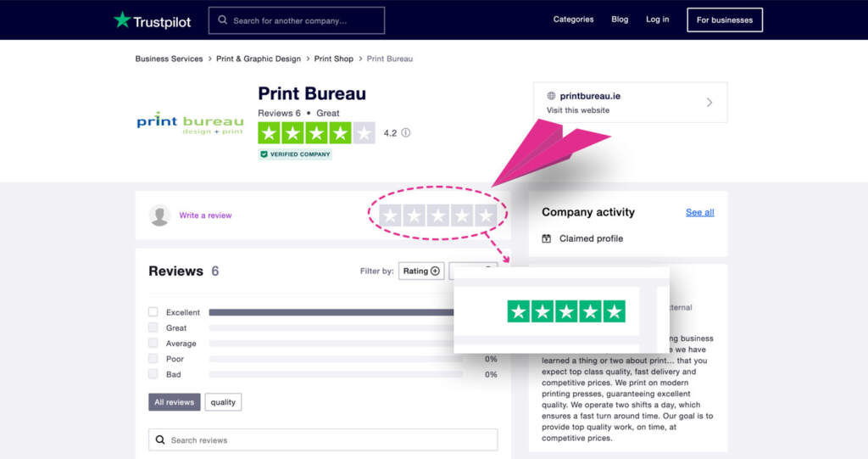Open the Rating filter dropdown

click(421, 271)
